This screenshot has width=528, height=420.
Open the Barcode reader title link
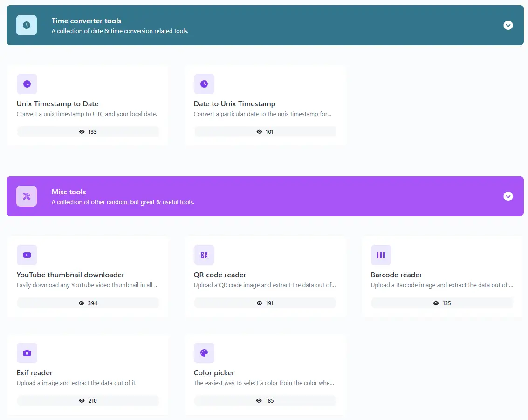[396, 275]
